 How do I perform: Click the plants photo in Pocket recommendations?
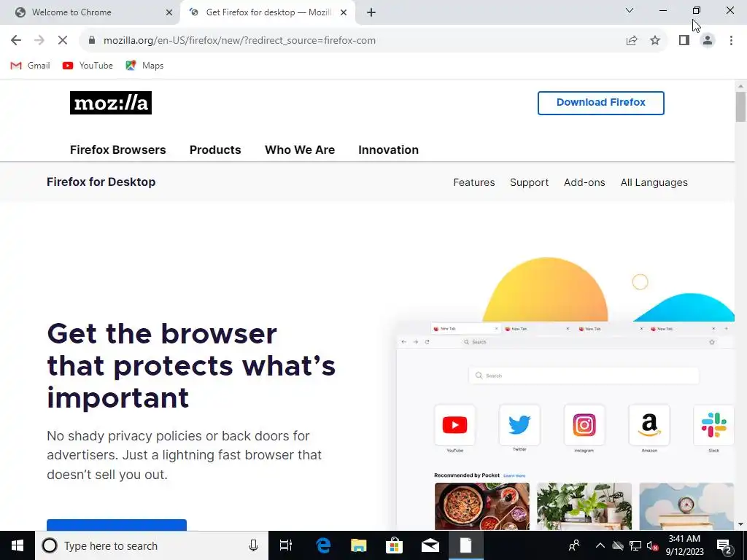pos(584,506)
